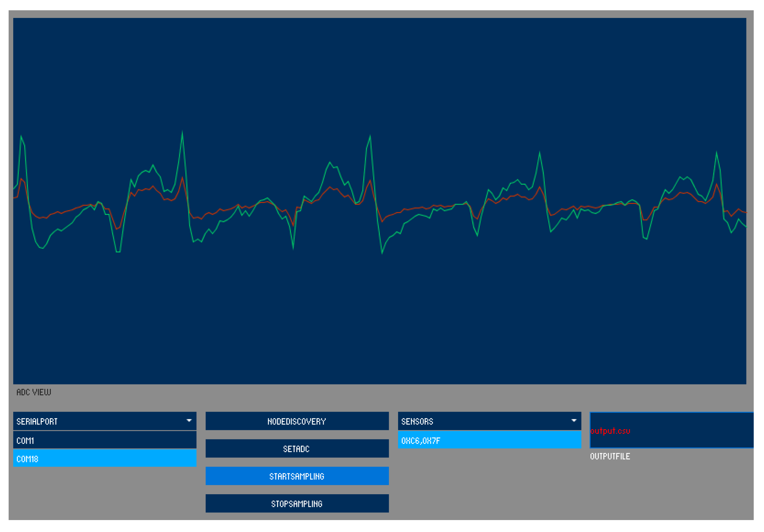The image size is (764, 532).
Task: Click the ADC VIEW chart label
Action: pyautogui.click(x=34, y=392)
